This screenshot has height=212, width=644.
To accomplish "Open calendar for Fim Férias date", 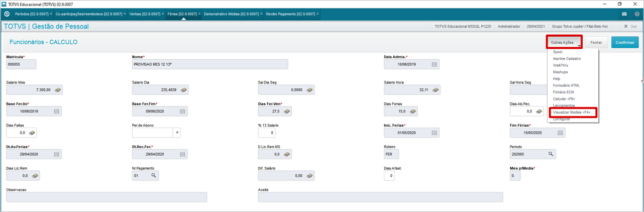I will click(x=560, y=133).
